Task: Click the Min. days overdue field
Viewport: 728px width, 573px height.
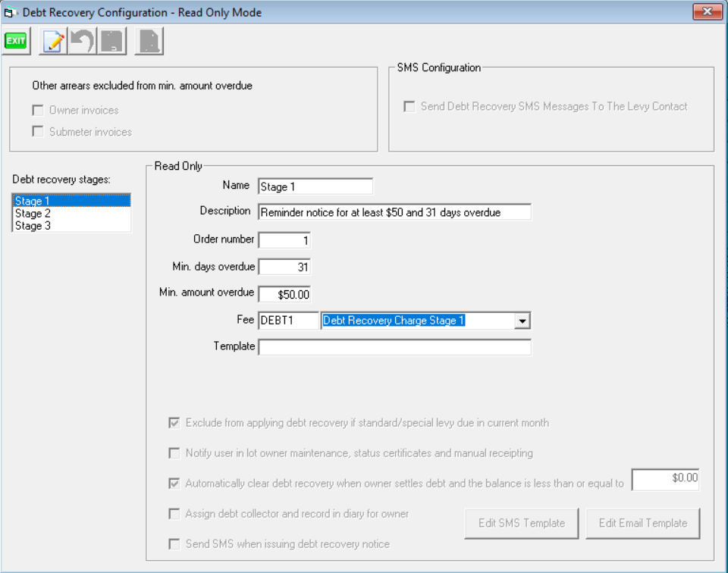Action: point(284,268)
